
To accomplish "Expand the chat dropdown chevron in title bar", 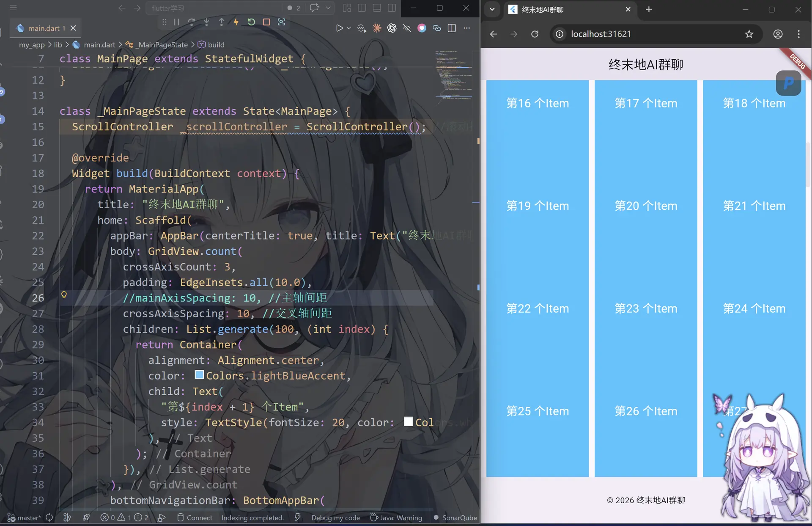I will click(328, 8).
